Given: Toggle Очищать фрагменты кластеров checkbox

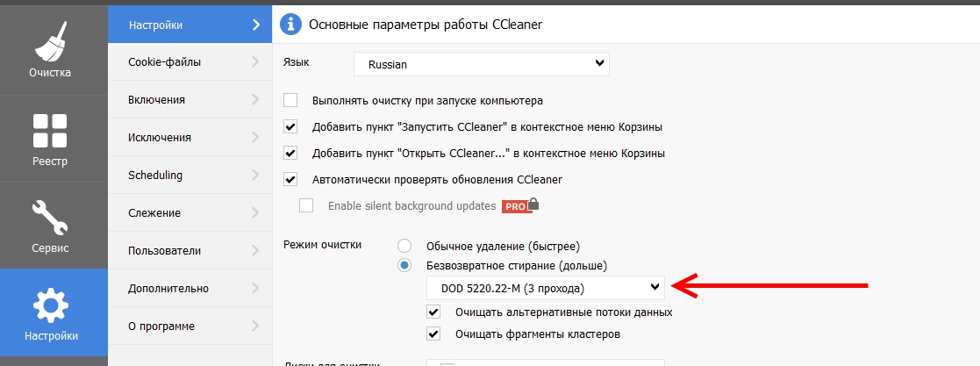Looking at the screenshot, I should 433,334.
